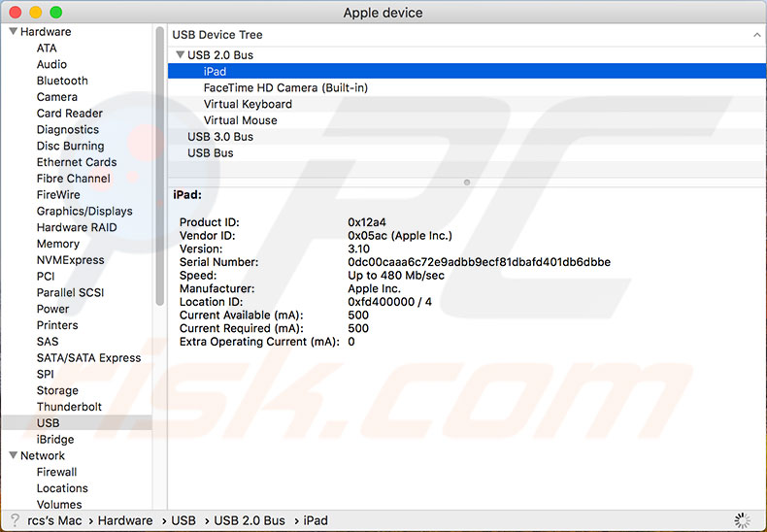Open the Bluetooth hardware entry
This screenshot has width=767, height=532.
tap(62, 81)
